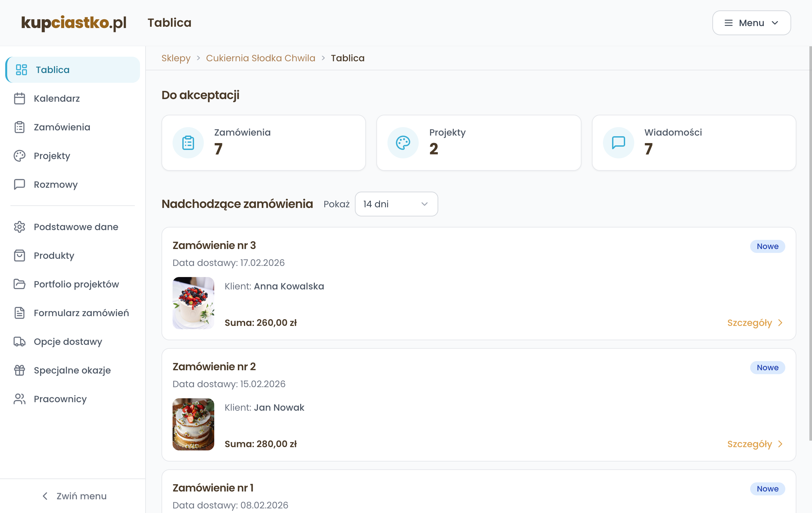Viewport: 812px width, 513px height.
Task: Click the Opcje dostawy truck icon
Action: 20,342
